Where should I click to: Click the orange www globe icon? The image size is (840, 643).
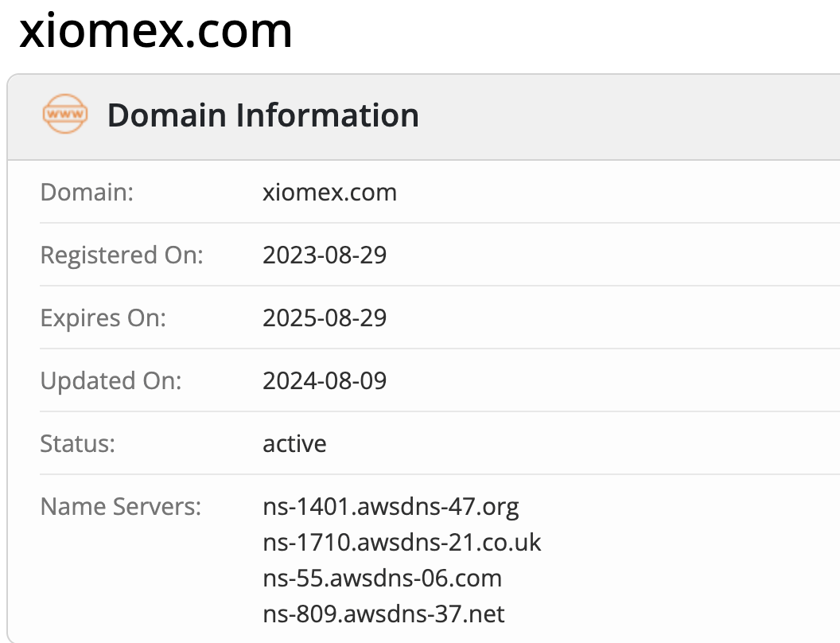[x=64, y=114]
